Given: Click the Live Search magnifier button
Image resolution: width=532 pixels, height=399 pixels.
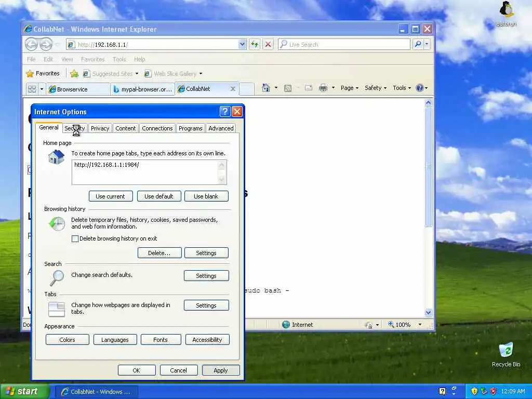Looking at the screenshot, I should (x=418, y=44).
